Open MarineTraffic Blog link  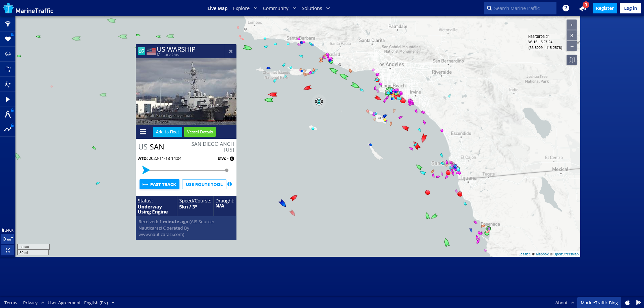[599, 303]
